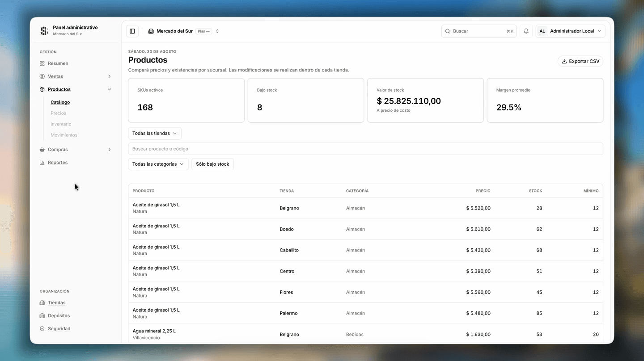This screenshot has height=361, width=644.
Task: Click the Ventas dollar-circle icon
Action: coord(42,76)
